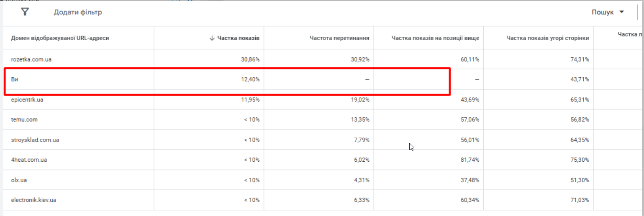
Task: Sort by Частота перетинання column
Action: (339, 38)
